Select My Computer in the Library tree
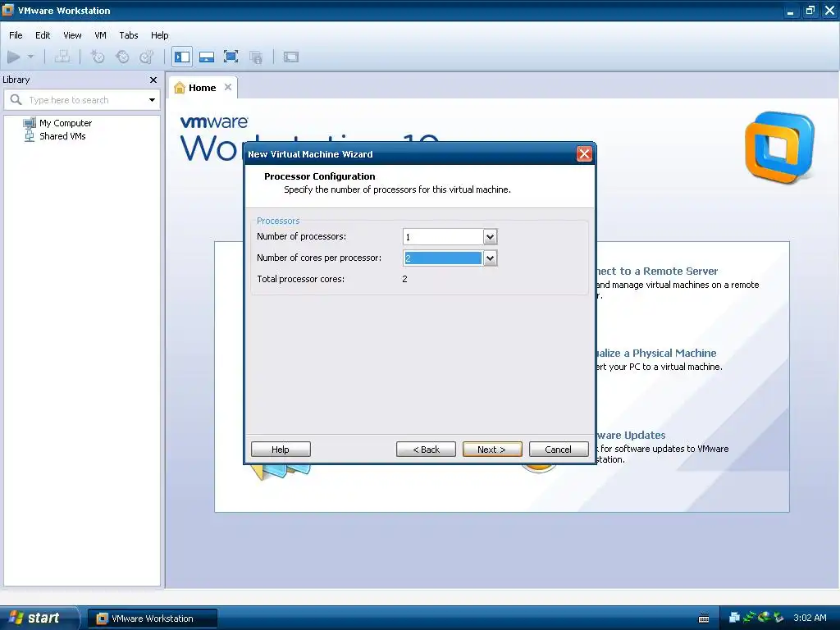The width and height of the screenshot is (840, 630). (x=66, y=123)
